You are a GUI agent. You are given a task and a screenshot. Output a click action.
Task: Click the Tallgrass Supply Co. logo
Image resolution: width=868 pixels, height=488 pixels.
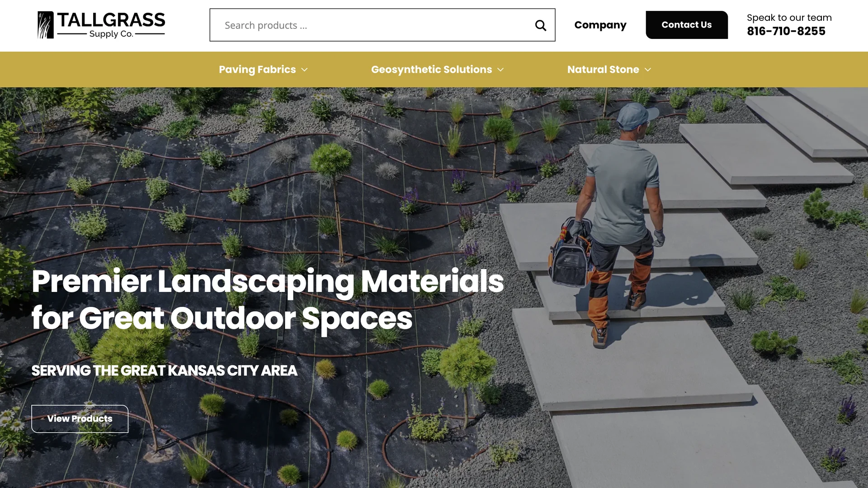(x=101, y=25)
